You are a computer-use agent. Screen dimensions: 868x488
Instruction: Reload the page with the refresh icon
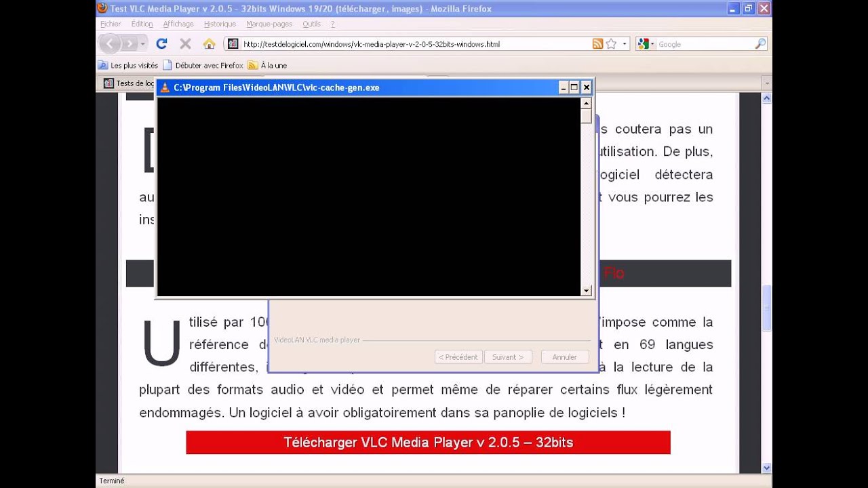(161, 44)
